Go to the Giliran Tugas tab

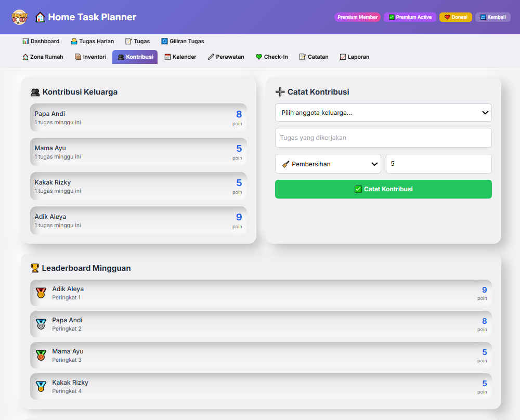tap(183, 41)
